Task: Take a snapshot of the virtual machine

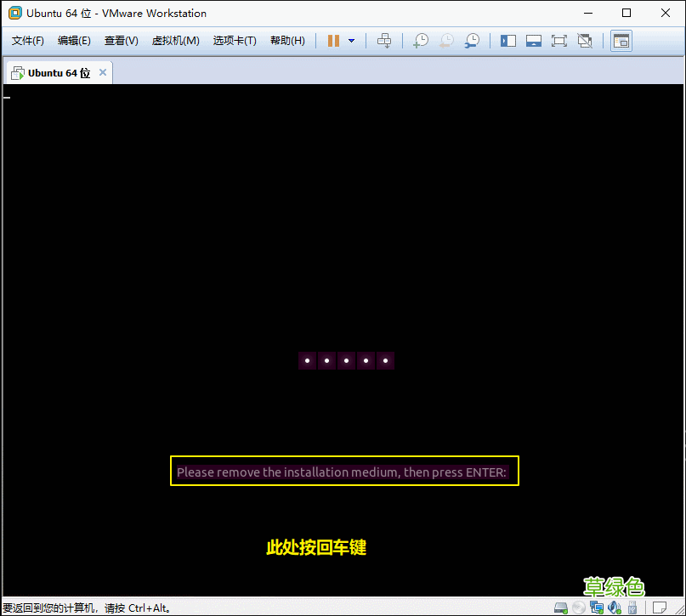Action: click(x=421, y=41)
